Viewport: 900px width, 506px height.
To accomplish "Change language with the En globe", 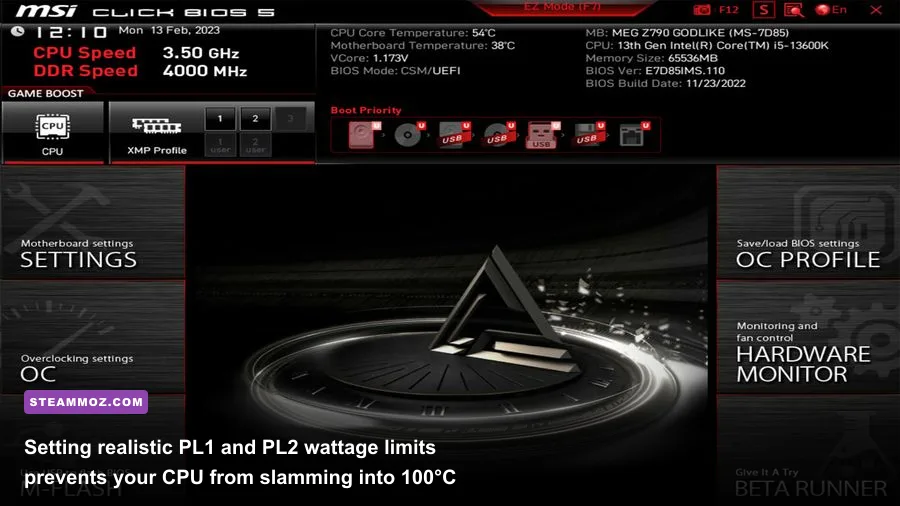I will coord(831,10).
